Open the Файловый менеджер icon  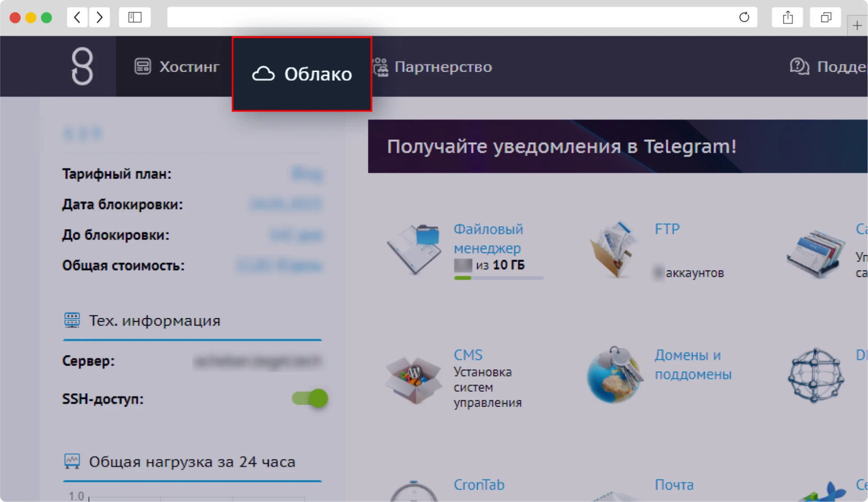pos(414,249)
